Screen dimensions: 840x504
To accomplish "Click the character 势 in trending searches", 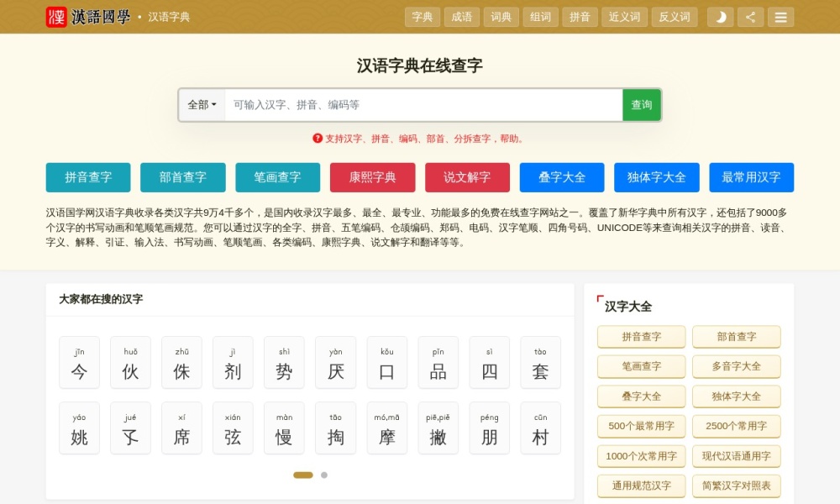I will [284, 363].
